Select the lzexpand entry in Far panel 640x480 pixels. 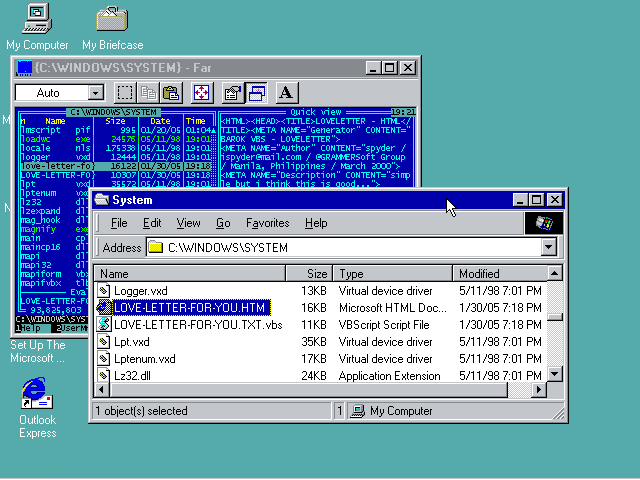click(x=55, y=211)
